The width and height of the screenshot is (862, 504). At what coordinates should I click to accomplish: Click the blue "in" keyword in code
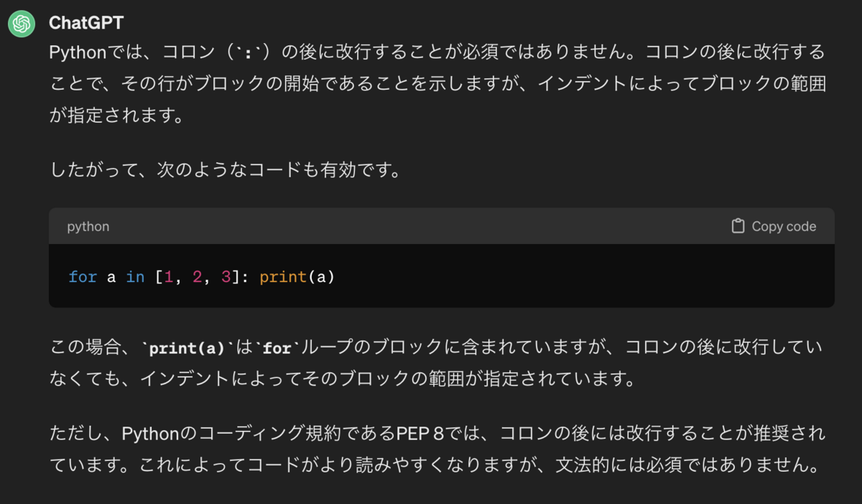coord(135,276)
